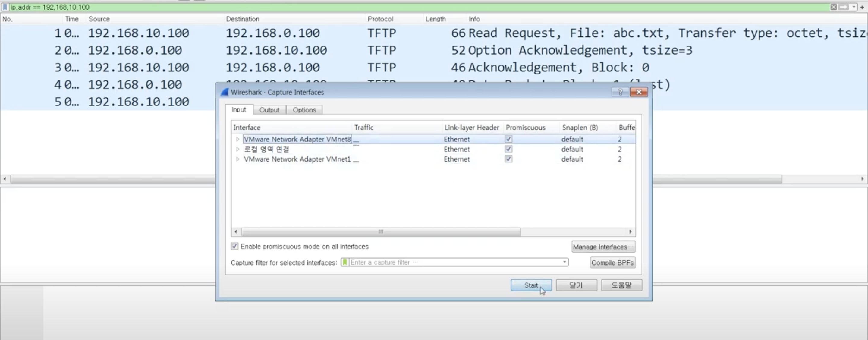The height and width of the screenshot is (340, 868).
Task: Disable promiscuous mode on all interfaces
Action: 234,246
